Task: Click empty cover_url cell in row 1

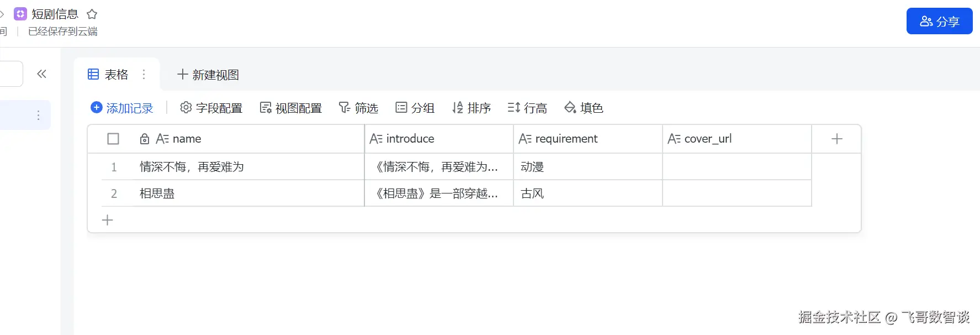Action: (737, 166)
